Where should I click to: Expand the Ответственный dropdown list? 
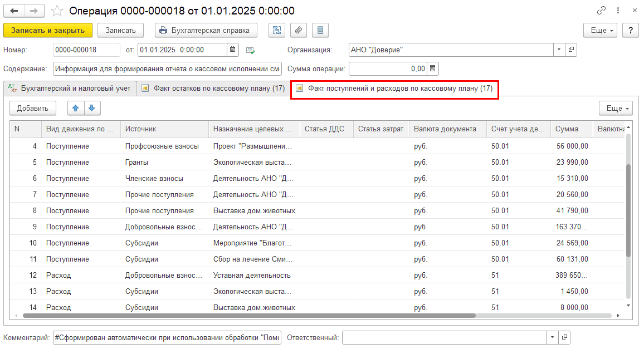553,338
